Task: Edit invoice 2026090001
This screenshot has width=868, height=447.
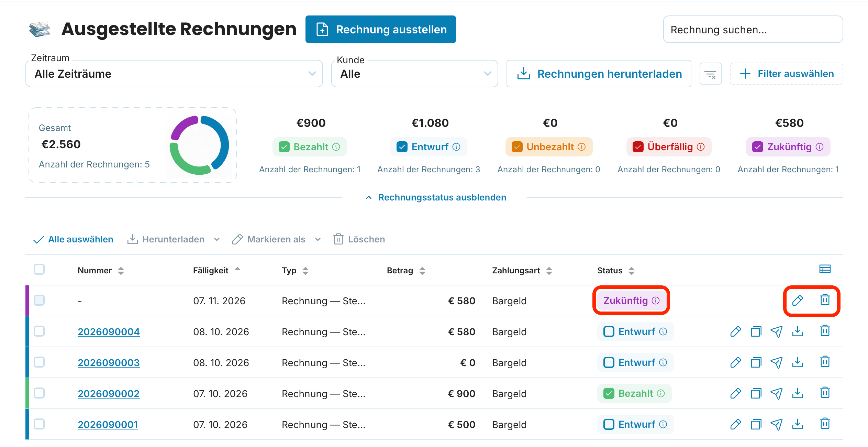Action: point(735,424)
